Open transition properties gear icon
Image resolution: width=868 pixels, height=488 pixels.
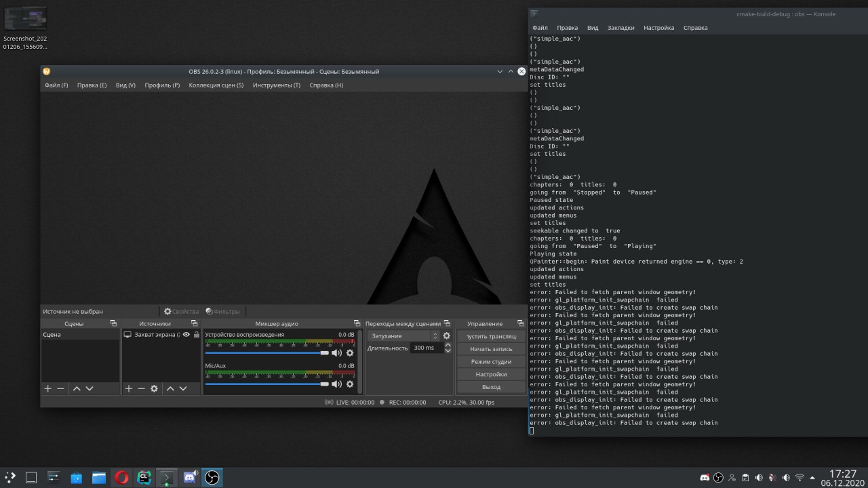tap(446, 335)
